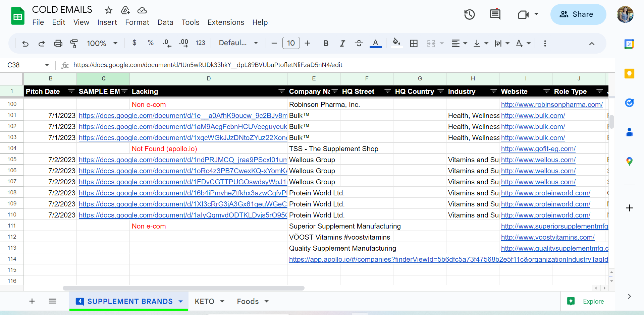The width and height of the screenshot is (644, 315).
Task: Activate the Paint format tool
Action: point(74,43)
